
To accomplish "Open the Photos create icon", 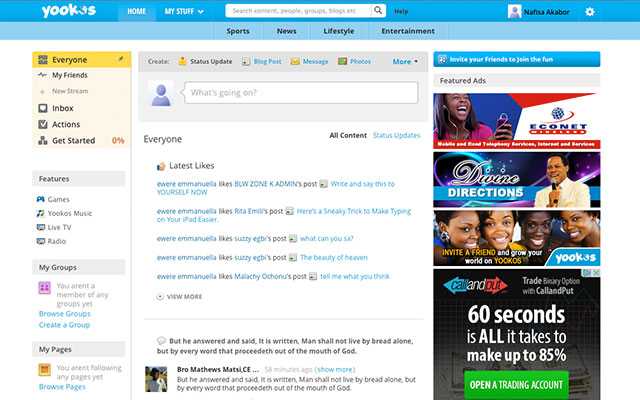I will 343,61.
